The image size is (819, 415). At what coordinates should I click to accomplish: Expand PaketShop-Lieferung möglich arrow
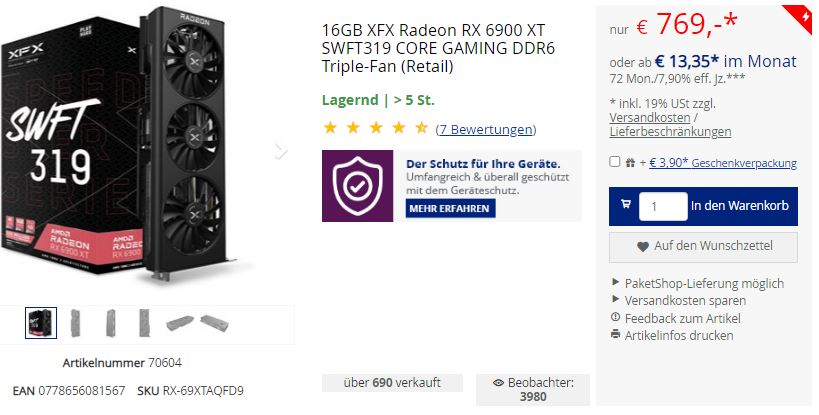(x=615, y=282)
